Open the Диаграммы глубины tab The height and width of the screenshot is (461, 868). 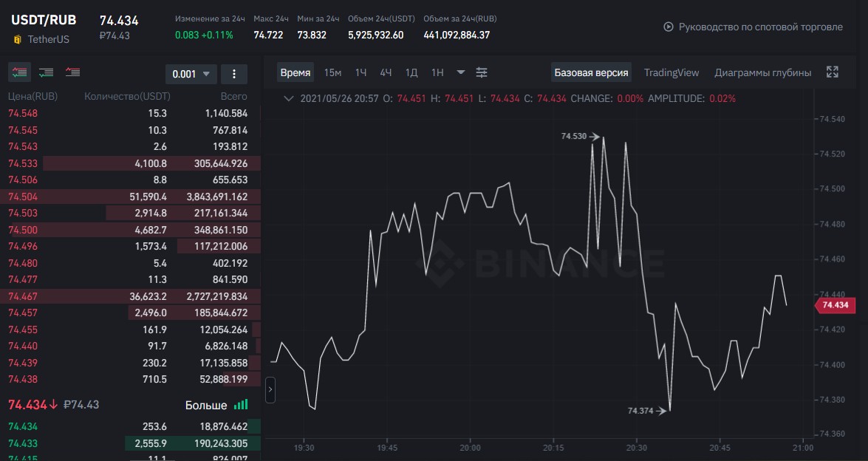763,72
